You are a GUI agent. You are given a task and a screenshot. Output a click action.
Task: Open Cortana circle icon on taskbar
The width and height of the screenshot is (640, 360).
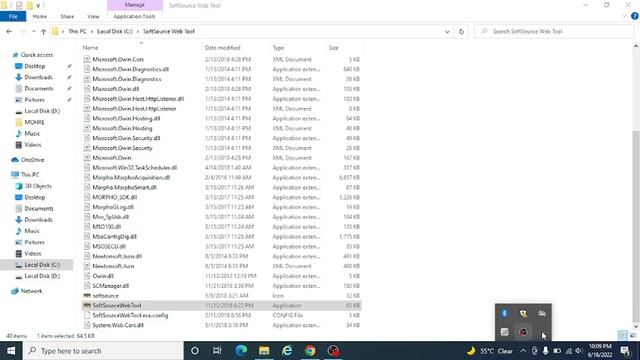coord(195,351)
